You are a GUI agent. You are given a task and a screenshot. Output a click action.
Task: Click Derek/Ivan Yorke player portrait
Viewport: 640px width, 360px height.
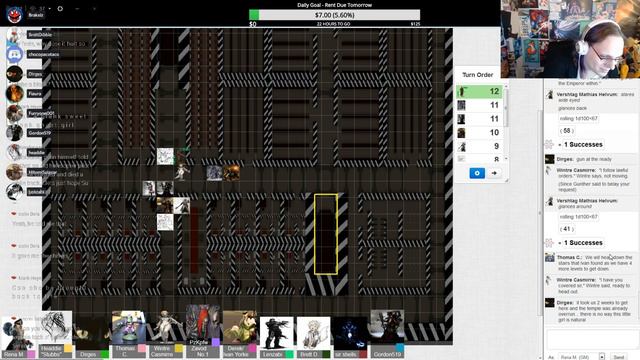point(240,328)
